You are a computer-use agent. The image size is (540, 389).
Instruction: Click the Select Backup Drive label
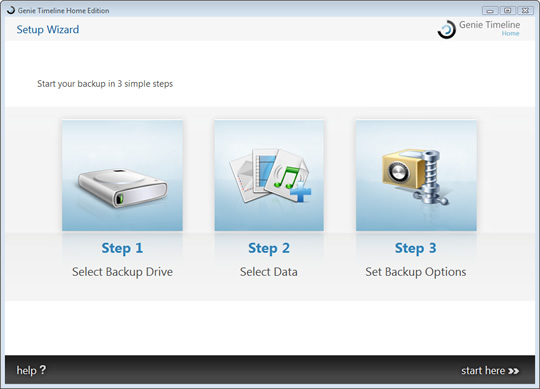click(x=122, y=272)
